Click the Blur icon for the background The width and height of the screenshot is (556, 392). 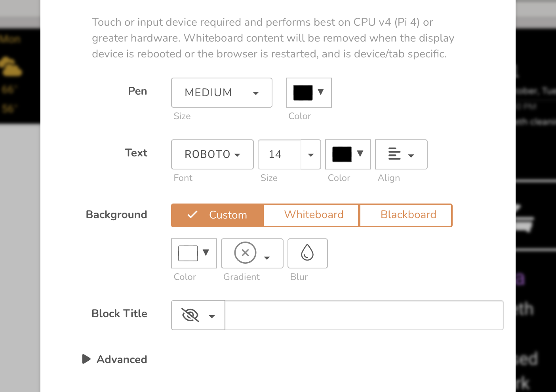(x=307, y=253)
